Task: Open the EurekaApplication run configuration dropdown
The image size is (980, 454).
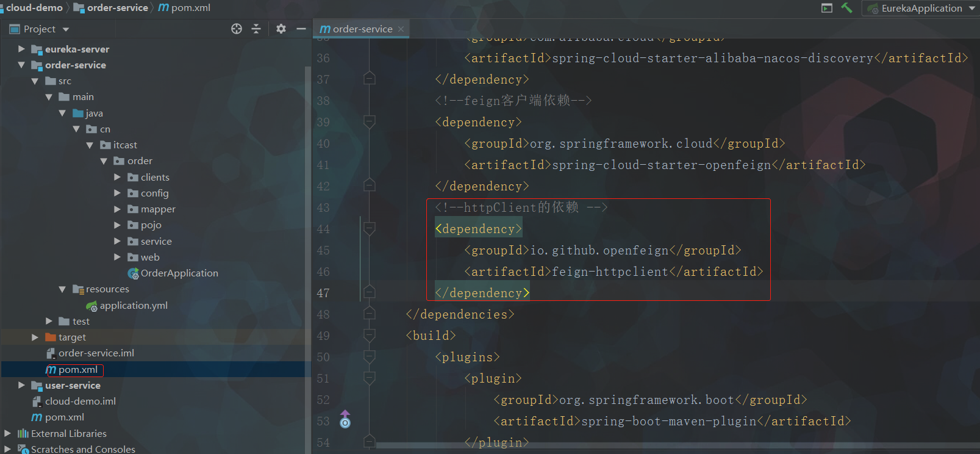Action: (x=921, y=9)
